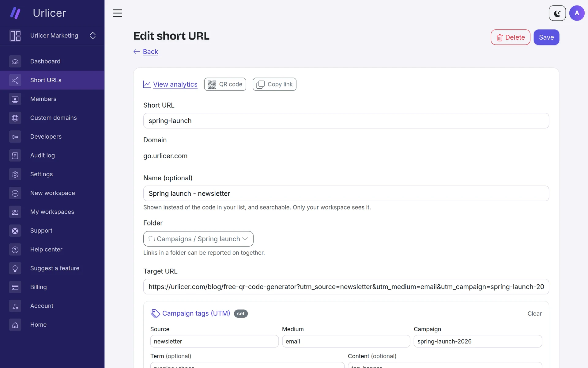Screen dimensions: 588x368
Task: Click the Dashboard gauge icon
Action: tap(15, 62)
